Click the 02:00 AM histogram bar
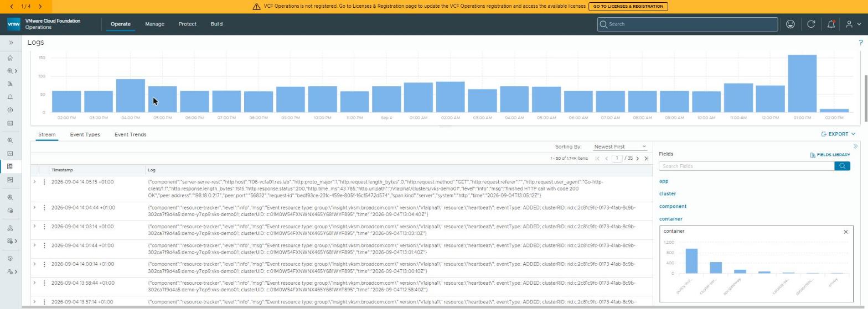 pyautogui.click(x=451, y=97)
